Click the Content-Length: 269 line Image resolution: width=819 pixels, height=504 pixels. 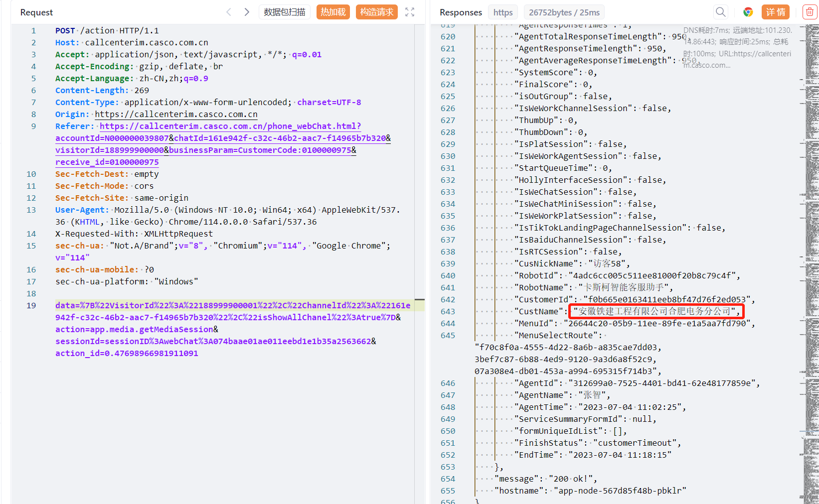coord(102,90)
